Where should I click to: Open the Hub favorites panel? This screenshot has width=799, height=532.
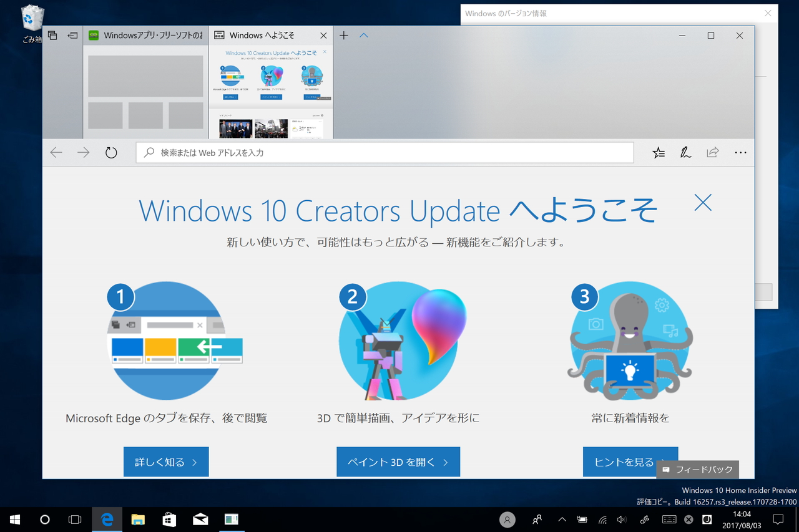click(x=659, y=152)
